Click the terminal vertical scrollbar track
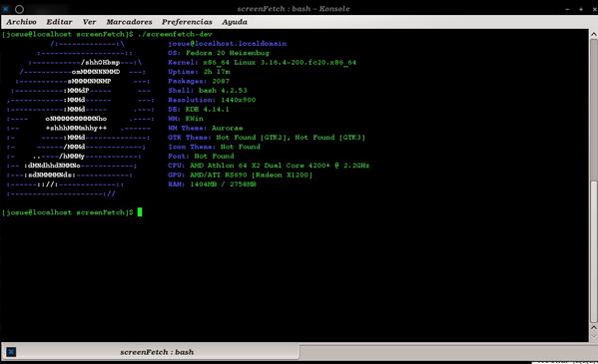Screen dimensions: 598x364 point(593,182)
